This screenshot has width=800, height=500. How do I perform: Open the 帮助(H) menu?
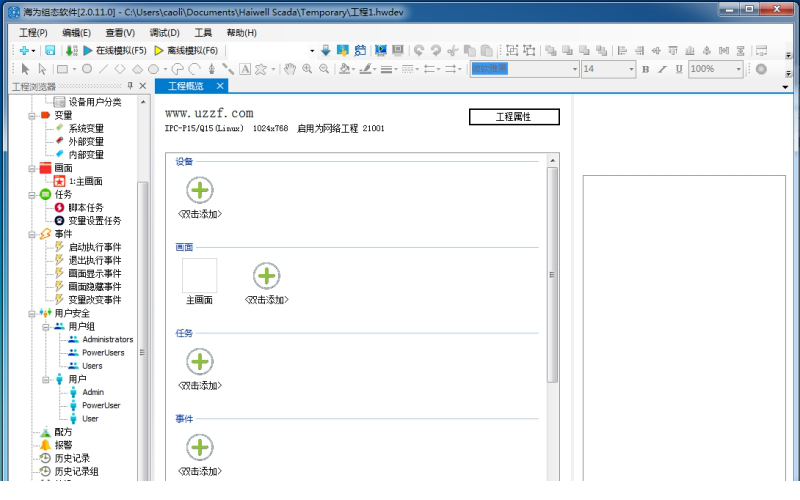(241, 33)
